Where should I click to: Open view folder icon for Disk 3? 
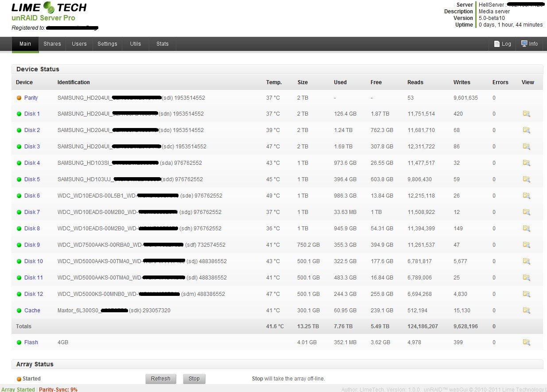pos(526,147)
